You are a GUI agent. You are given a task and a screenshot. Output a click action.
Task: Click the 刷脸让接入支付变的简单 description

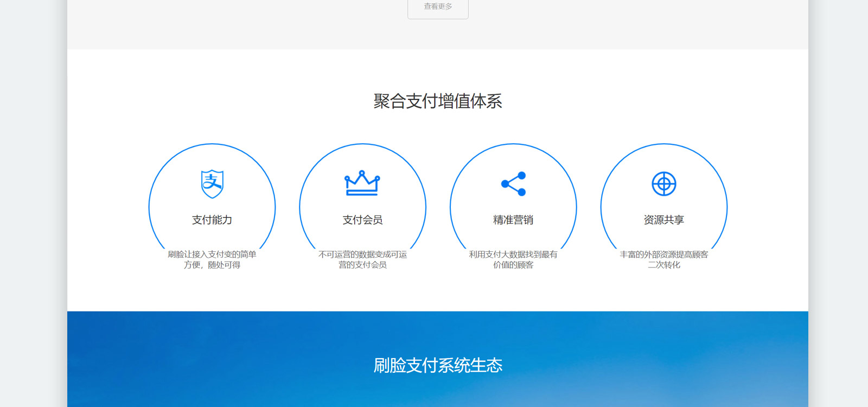click(x=212, y=259)
